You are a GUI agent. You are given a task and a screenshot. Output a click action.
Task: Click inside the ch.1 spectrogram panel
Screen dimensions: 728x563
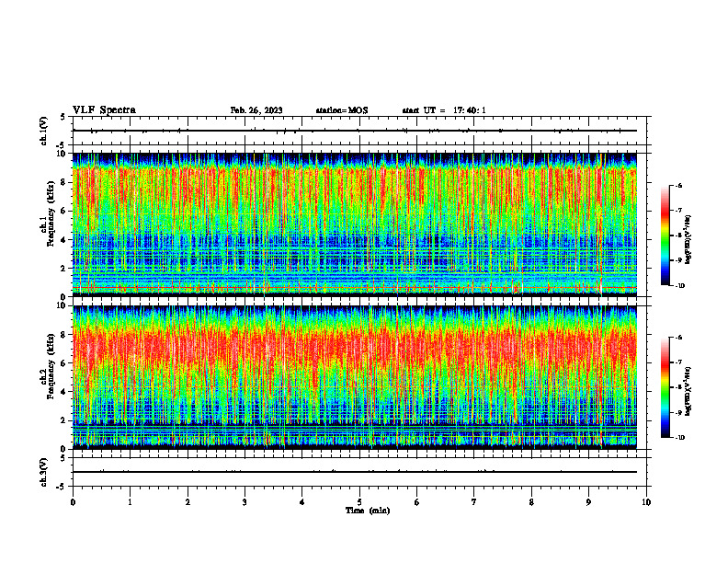coord(355,224)
